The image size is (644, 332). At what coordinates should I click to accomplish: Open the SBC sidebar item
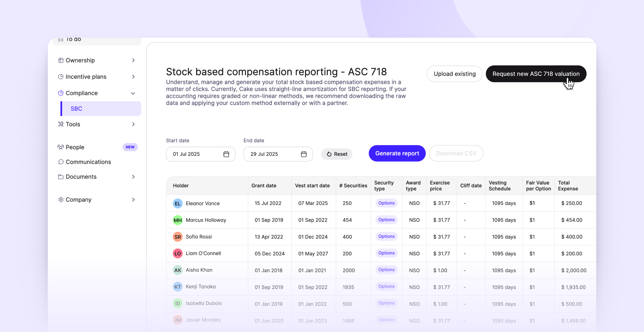101,108
